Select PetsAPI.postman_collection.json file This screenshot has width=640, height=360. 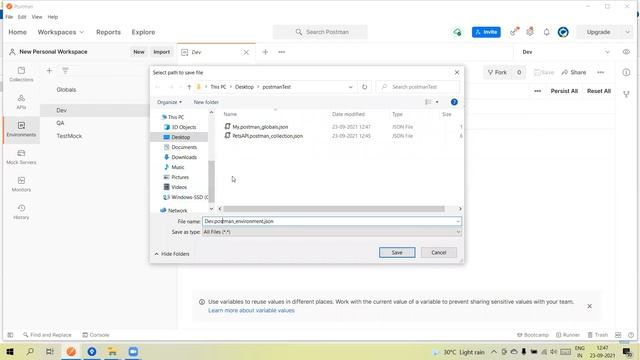click(x=267, y=136)
